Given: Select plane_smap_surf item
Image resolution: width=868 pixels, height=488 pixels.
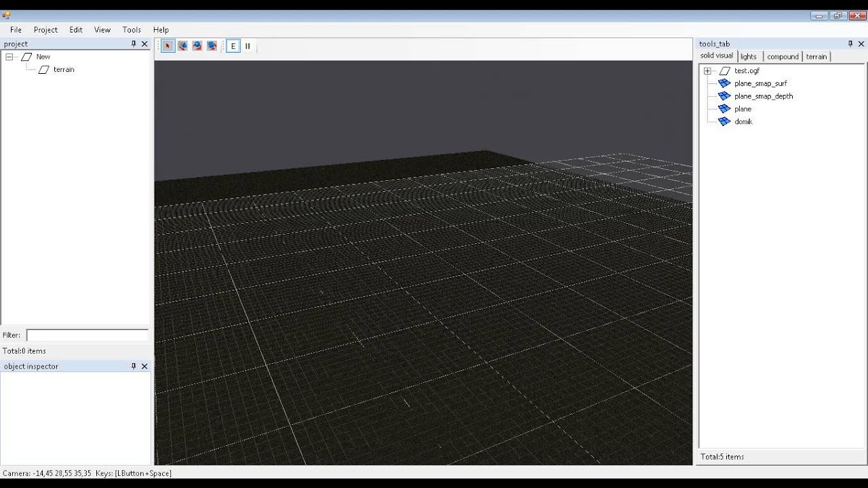Looking at the screenshot, I should (x=761, y=83).
